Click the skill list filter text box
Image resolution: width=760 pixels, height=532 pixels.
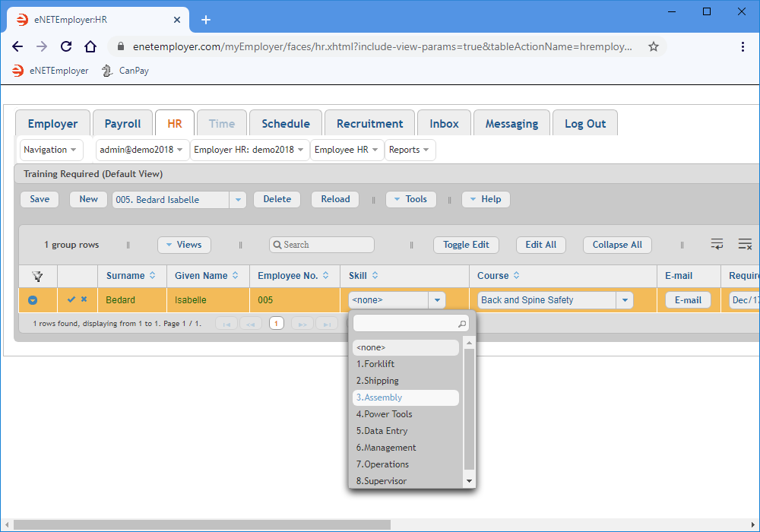click(411, 323)
